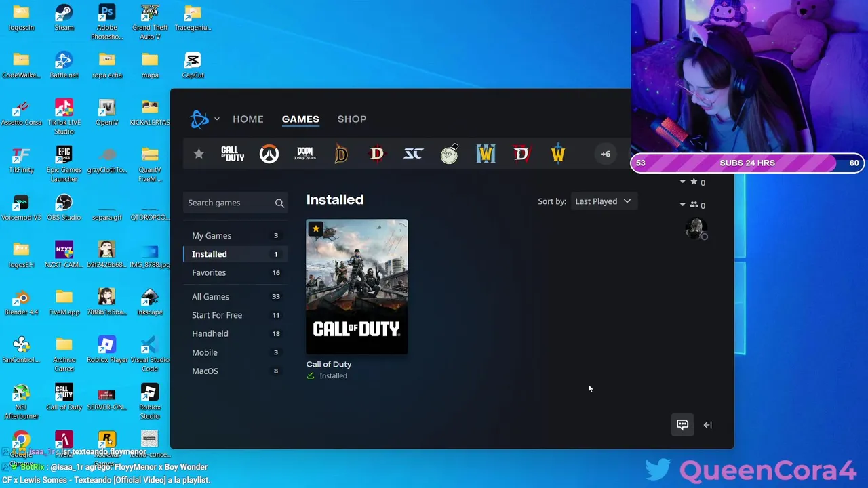This screenshot has height=488, width=868.
Task: Open Assetto Corsa desktop shortcut
Action: (x=21, y=113)
